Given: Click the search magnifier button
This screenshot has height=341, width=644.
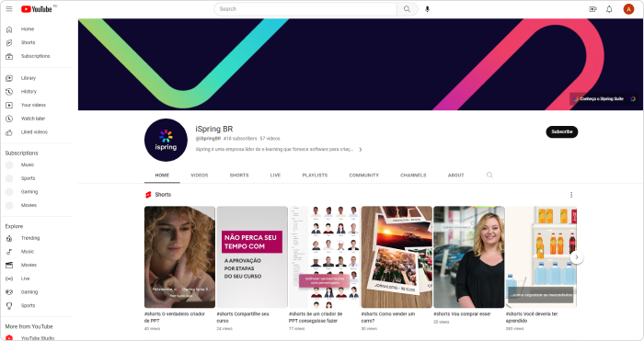Looking at the screenshot, I should pos(407,9).
